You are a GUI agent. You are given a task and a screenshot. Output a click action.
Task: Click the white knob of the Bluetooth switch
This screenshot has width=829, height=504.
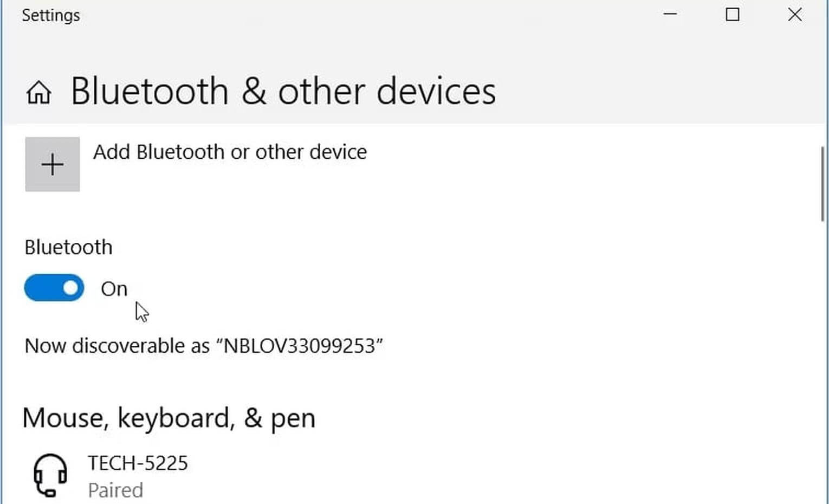click(x=69, y=288)
